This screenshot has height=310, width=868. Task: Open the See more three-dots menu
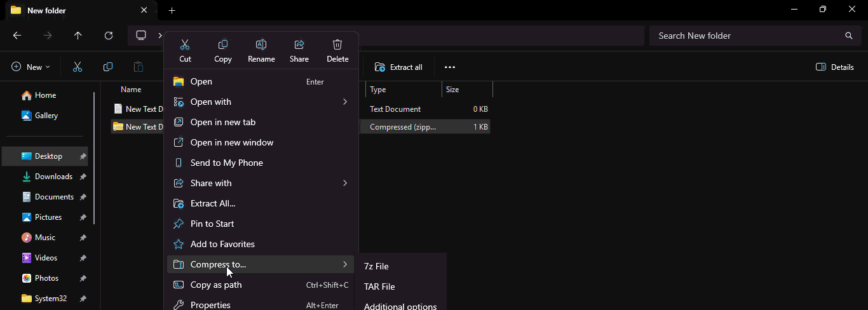coord(450,67)
